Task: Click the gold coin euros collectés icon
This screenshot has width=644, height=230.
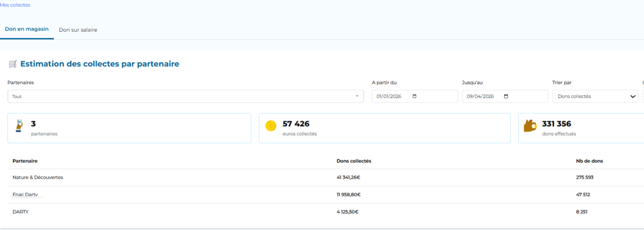Action: 271,126
